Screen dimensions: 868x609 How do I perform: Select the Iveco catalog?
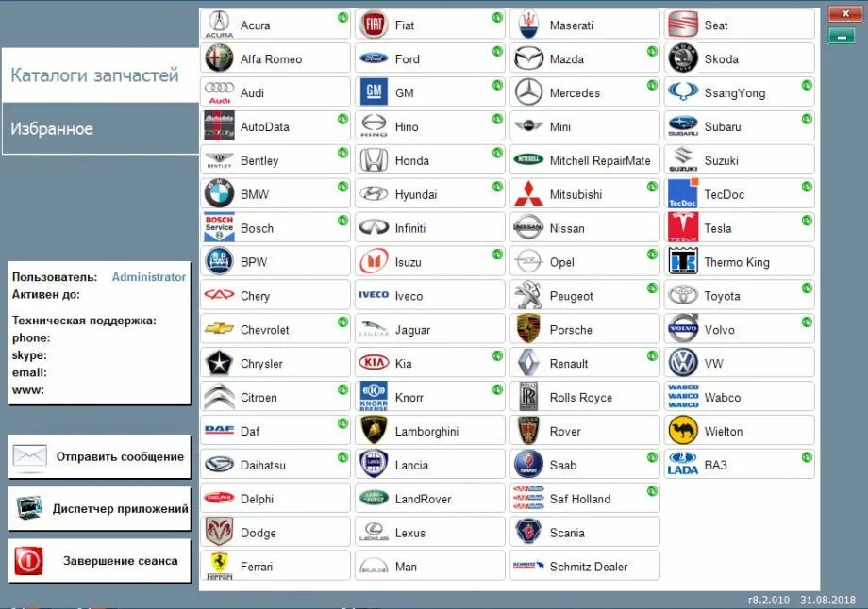point(430,295)
